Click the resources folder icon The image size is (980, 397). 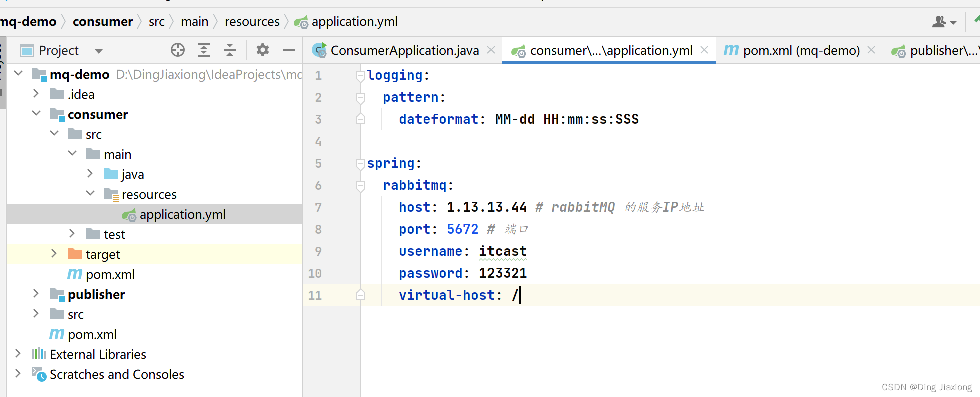point(111,194)
